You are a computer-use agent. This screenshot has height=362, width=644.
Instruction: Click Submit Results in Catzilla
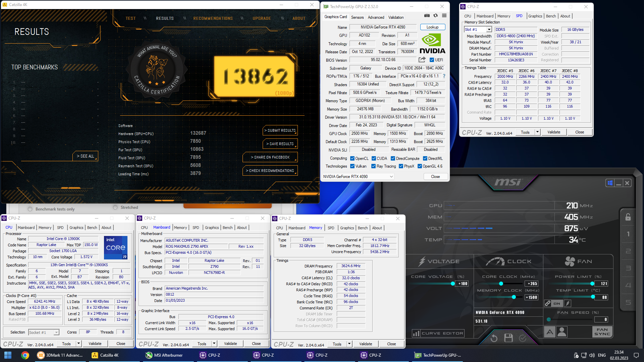coord(280,130)
